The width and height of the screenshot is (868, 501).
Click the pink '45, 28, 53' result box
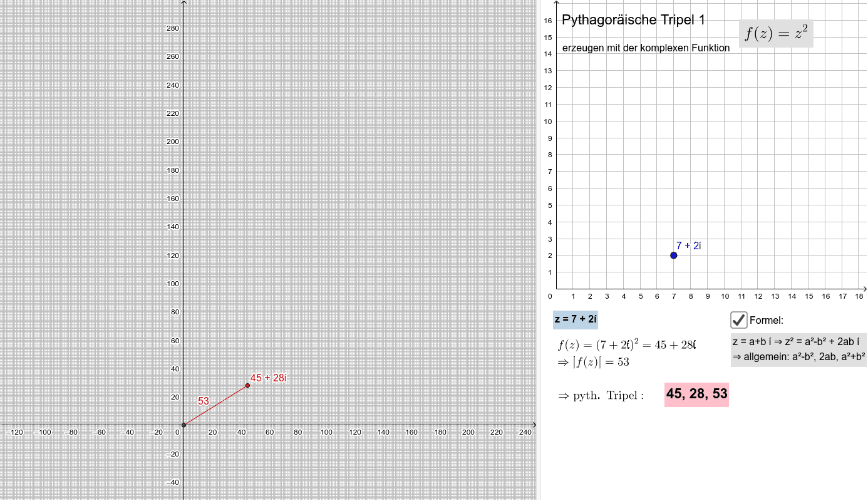697,395
